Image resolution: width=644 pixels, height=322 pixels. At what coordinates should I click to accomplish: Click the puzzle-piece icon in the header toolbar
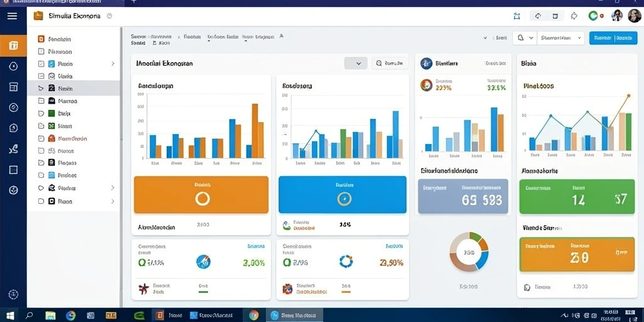574,16
